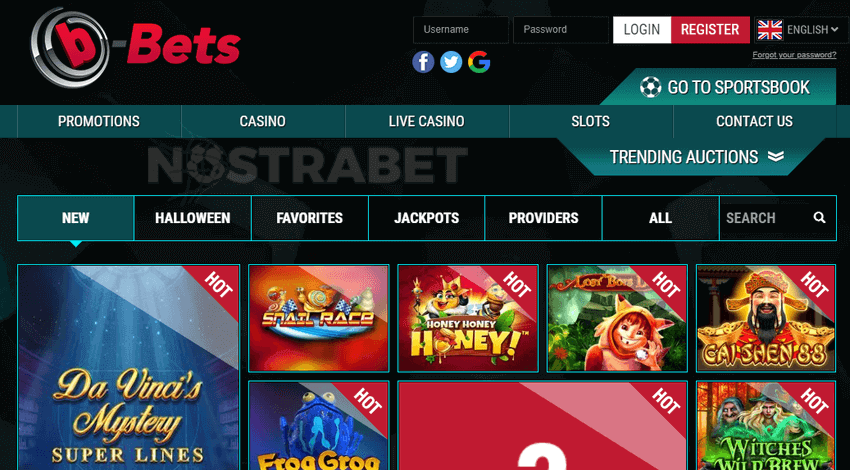Select the Jackpots tab
The height and width of the screenshot is (470, 850).
pos(427,218)
